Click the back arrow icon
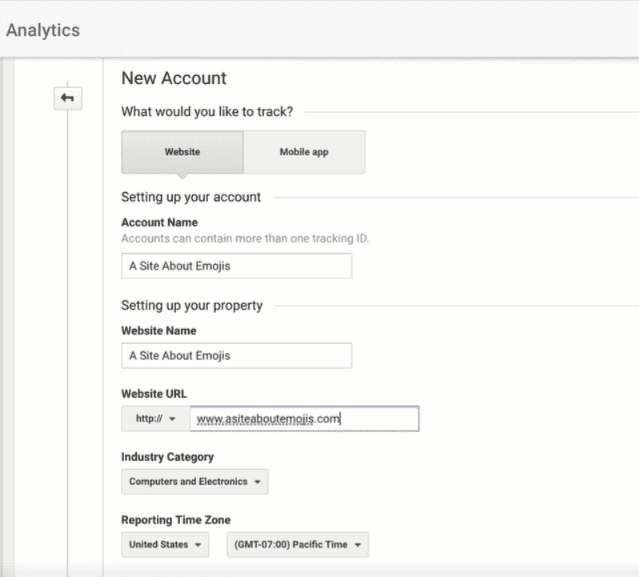The height and width of the screenshot is (577, 639). click(68, 98)
